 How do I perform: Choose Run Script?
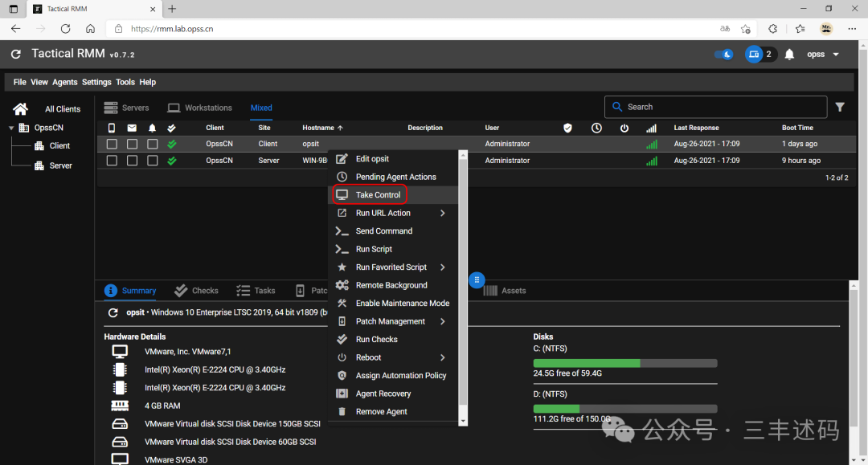(x=393, y=249)
